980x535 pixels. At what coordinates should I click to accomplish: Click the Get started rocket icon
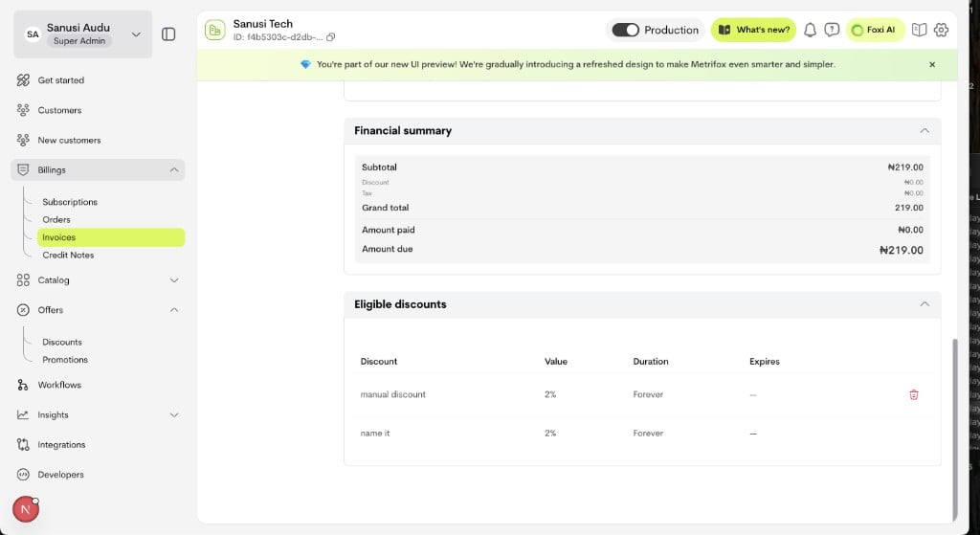coord(23,80)
